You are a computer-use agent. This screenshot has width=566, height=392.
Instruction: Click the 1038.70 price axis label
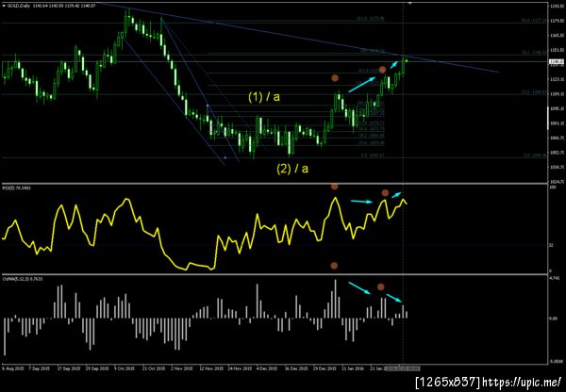pos(556,168)
